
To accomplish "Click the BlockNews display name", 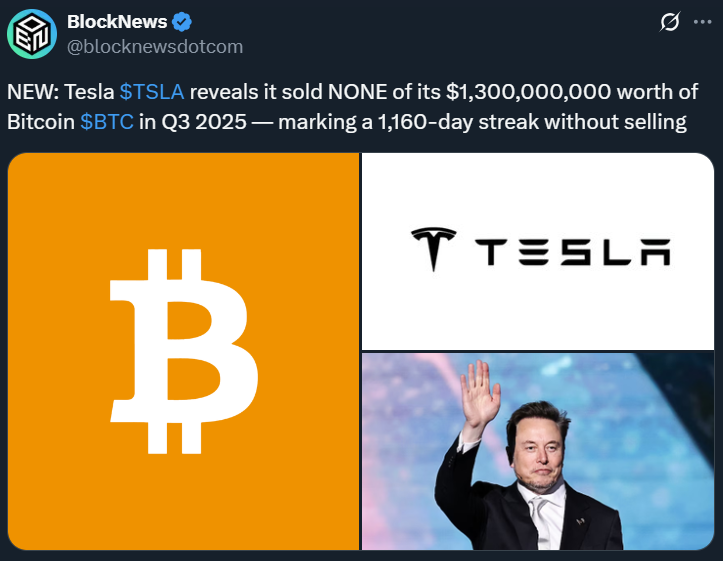I will tap(115, 22).
